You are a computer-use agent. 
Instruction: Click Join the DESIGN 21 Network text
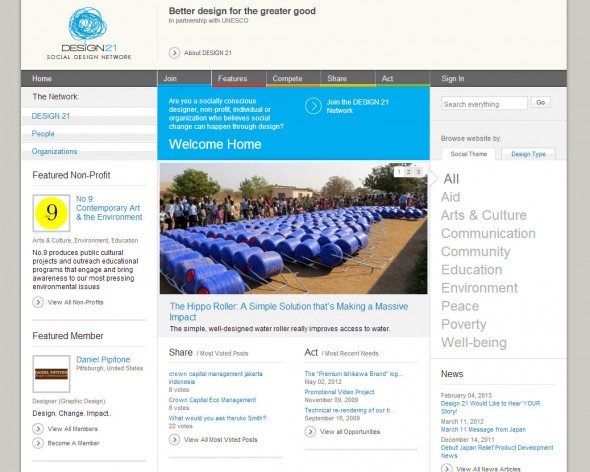[357, 106]
